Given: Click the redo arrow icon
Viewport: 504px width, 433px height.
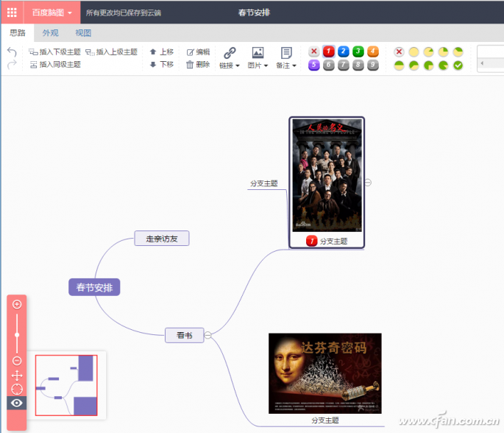Looking at the screenshot, I should coord(12,65).
